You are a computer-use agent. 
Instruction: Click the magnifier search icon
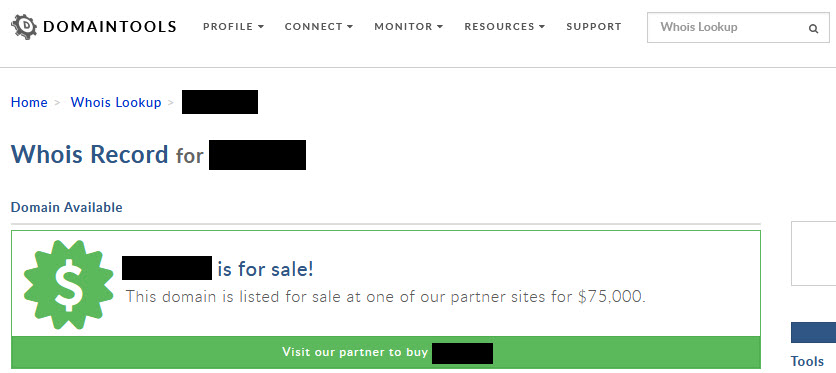tap(813, 29)
